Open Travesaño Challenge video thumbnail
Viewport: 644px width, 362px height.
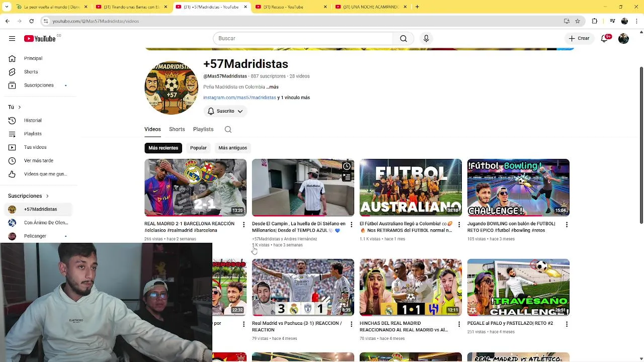(518, 287)
